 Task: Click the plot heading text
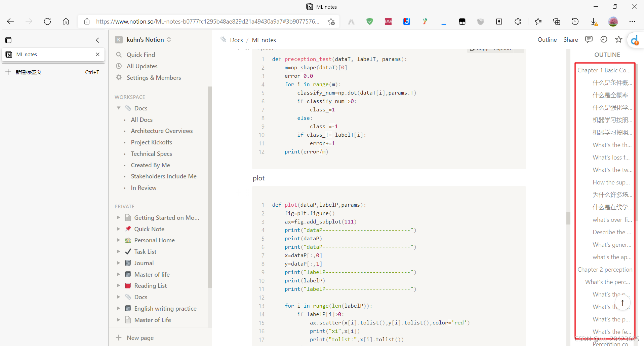pyautogui.click(x=259, y=178)
